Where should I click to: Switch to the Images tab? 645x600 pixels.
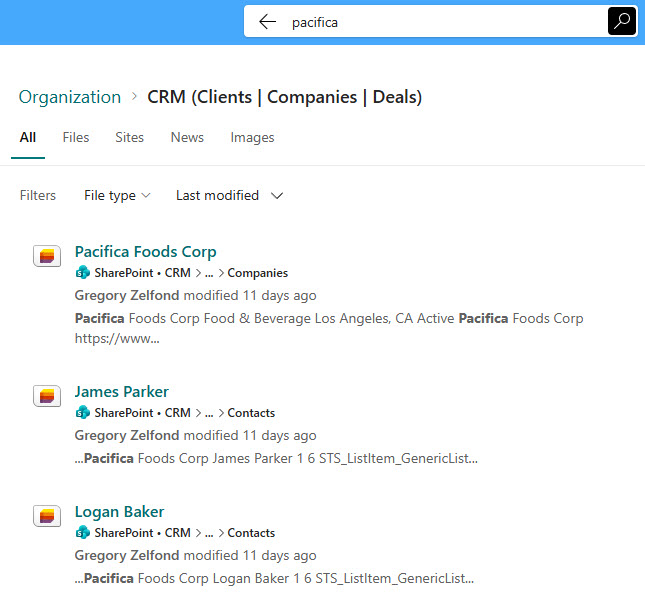(252, 138)
